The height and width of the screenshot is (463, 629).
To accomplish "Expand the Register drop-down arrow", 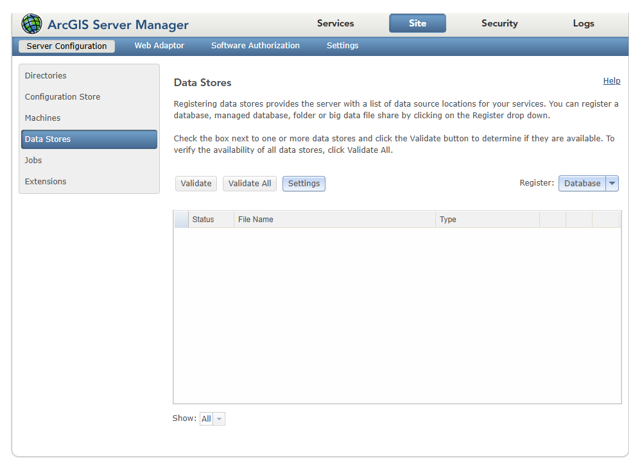I will click(612, 183).
